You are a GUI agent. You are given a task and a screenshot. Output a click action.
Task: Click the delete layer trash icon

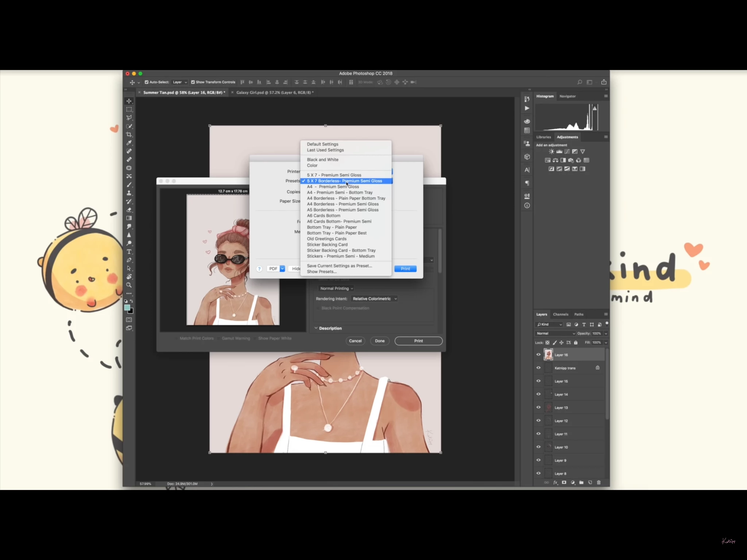click(x=599, y=482)
